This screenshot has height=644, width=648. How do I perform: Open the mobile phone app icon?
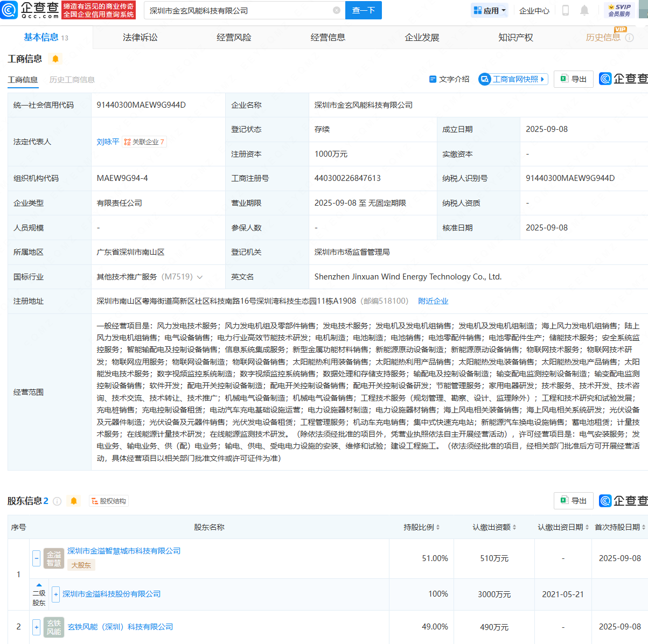(566, 10)
